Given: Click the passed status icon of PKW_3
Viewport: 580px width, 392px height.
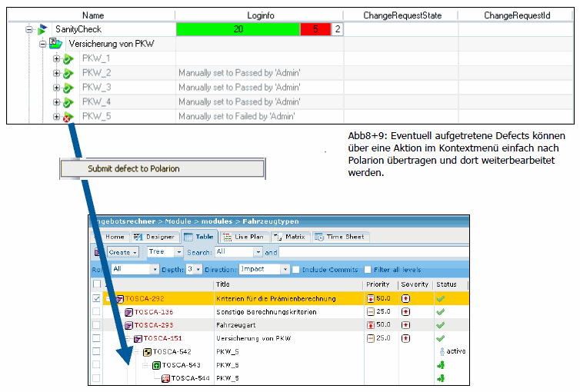Looking at the screenshot, I should click(68, 88).
